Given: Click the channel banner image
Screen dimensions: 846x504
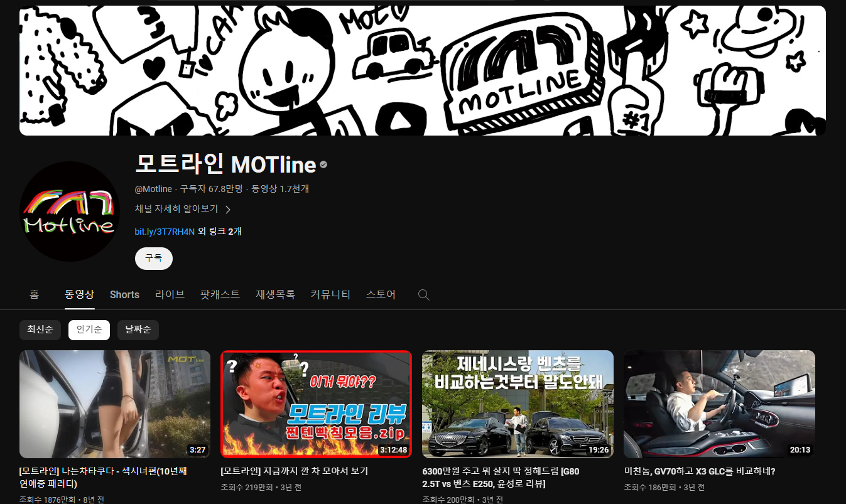Looking at the screenshot, I should click(423, 70).
